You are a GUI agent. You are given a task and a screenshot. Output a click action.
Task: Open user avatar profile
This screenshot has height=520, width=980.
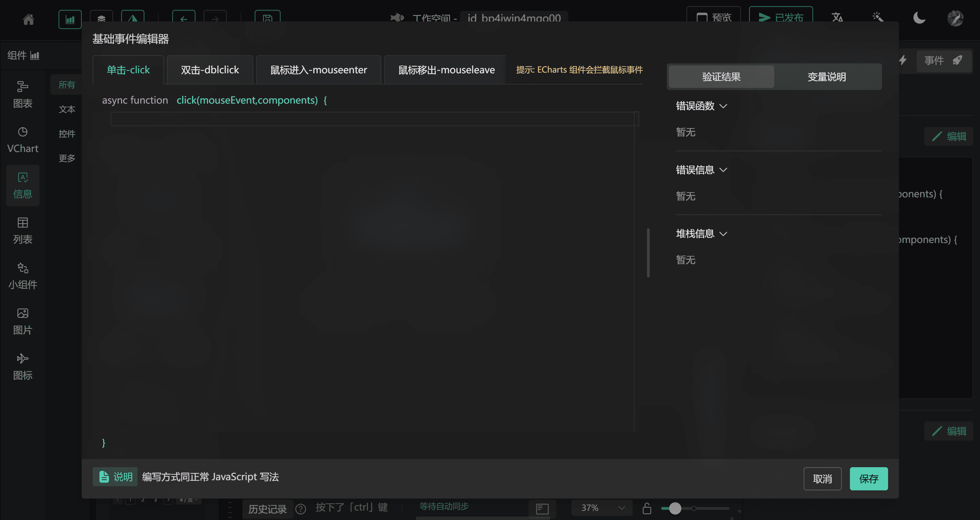(x=955, y=18)
